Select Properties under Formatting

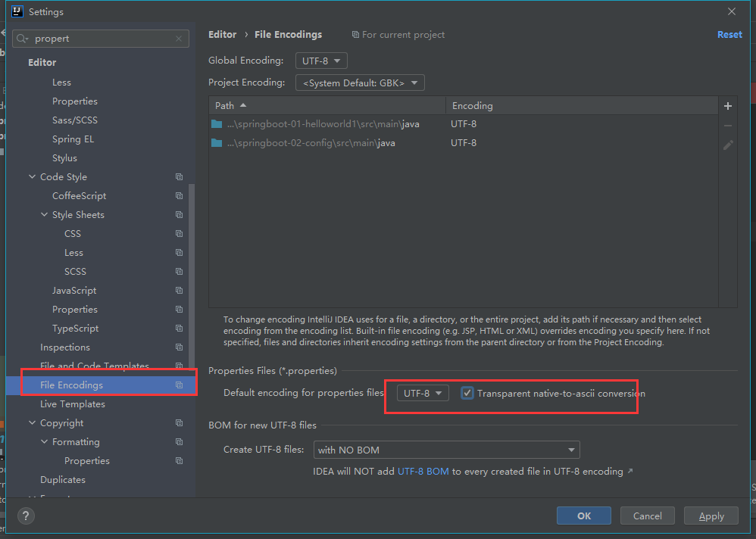(x=87, y=461)
